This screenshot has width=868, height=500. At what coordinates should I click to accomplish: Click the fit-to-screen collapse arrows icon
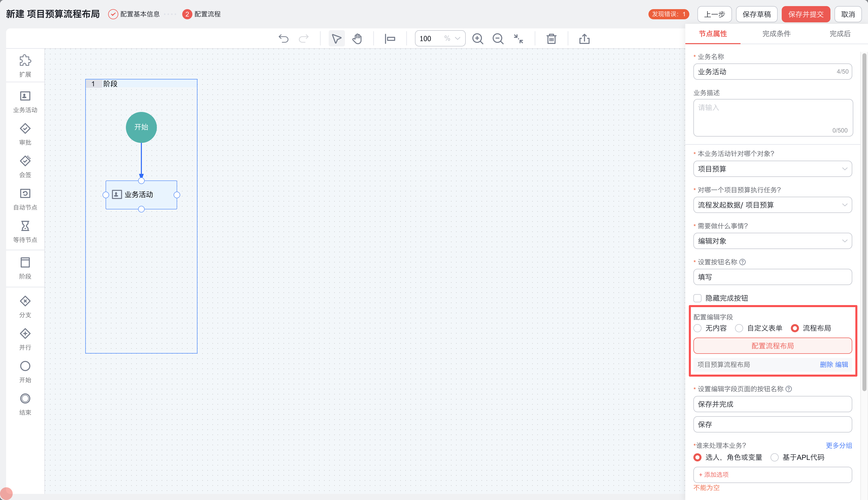(519, 39)
